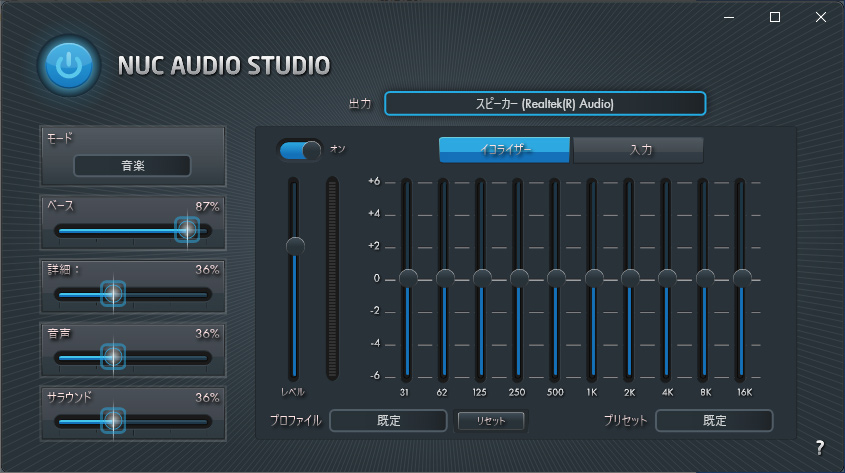
Task: Click the level meter bar beside レベル slider
Action: (x=332, y=279)
